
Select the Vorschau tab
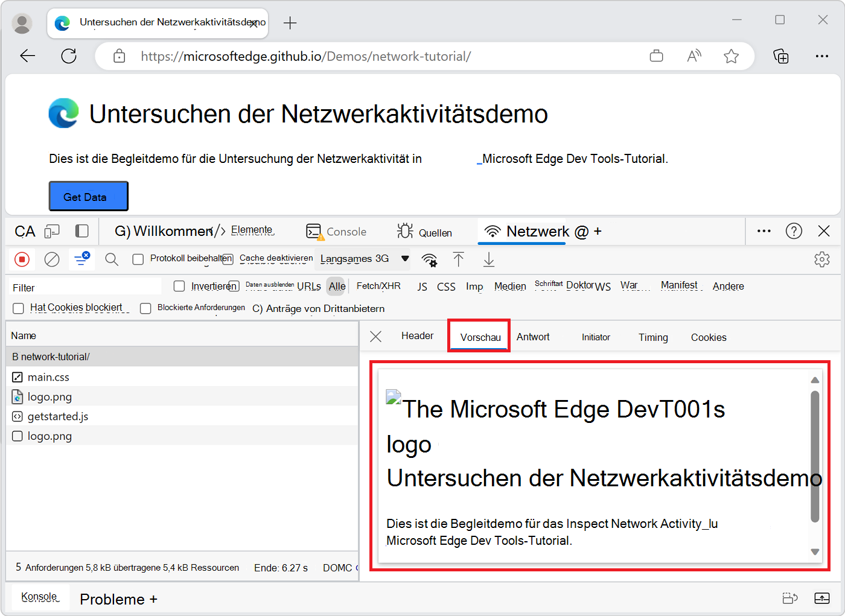coord(480,337)
